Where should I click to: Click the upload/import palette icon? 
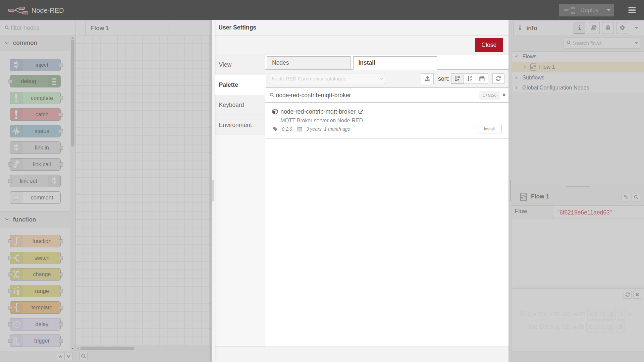pos(427,79)
